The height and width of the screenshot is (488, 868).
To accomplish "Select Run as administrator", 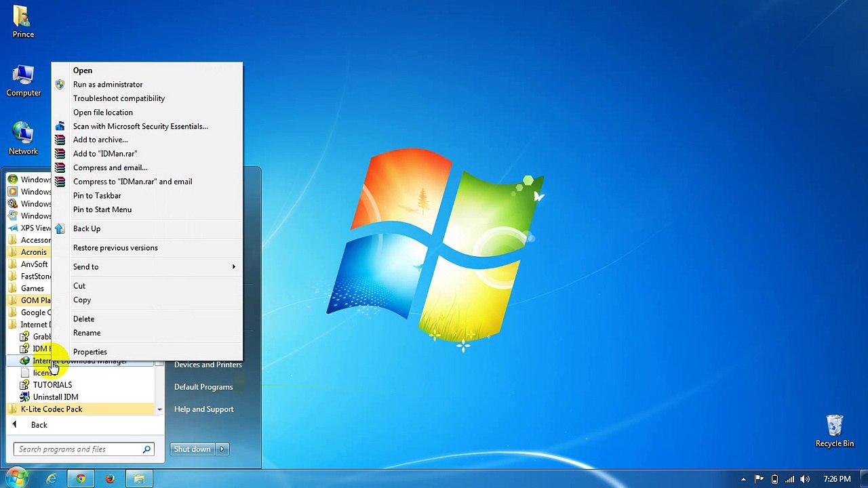I will tap(146, 85).
